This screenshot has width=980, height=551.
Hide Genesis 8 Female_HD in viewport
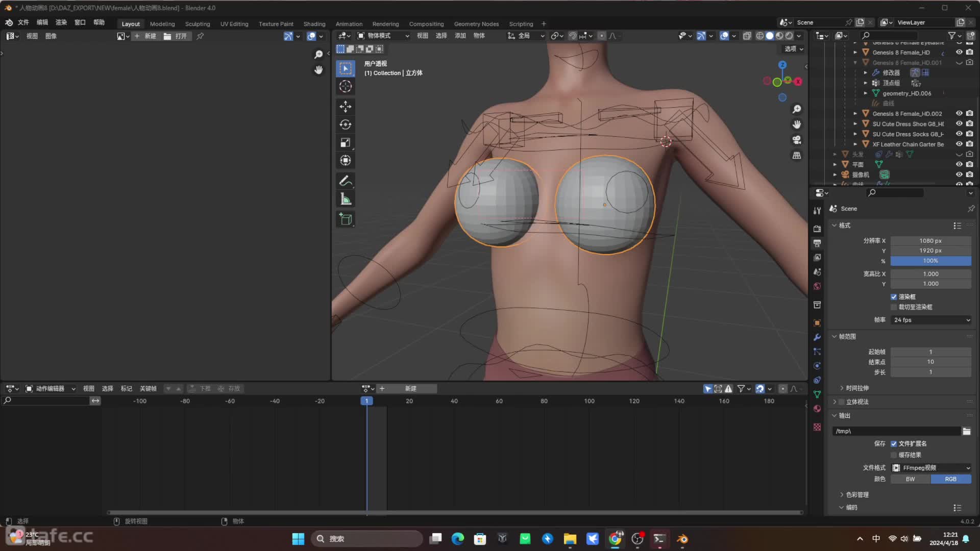(x=959, y=52)
